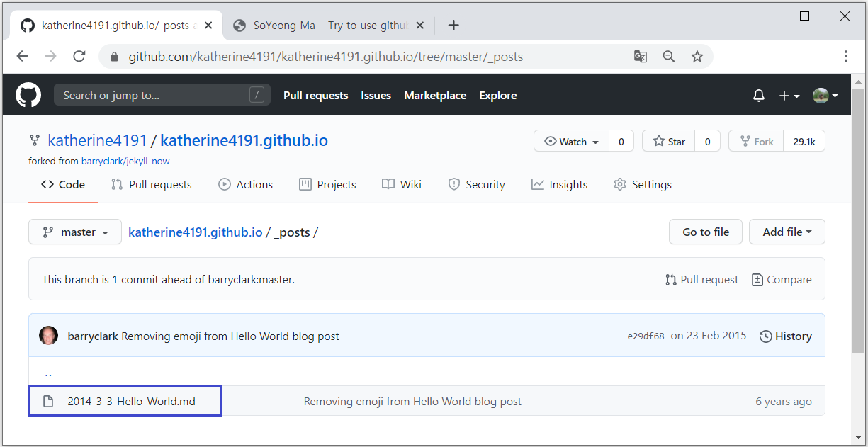Open the file row's commit message link
868x447 pixels.
[412, 401]
